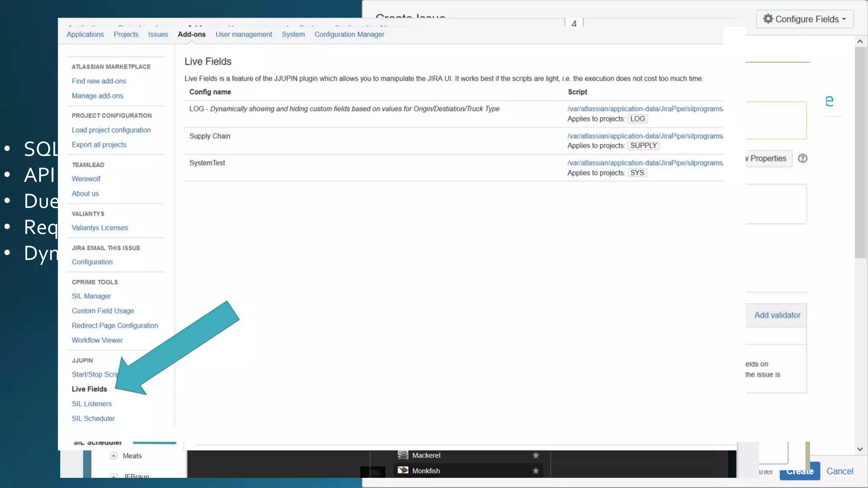Viewport: 868px width, 488px height.
Task: Click the Script column header
Action: (578, 92)
